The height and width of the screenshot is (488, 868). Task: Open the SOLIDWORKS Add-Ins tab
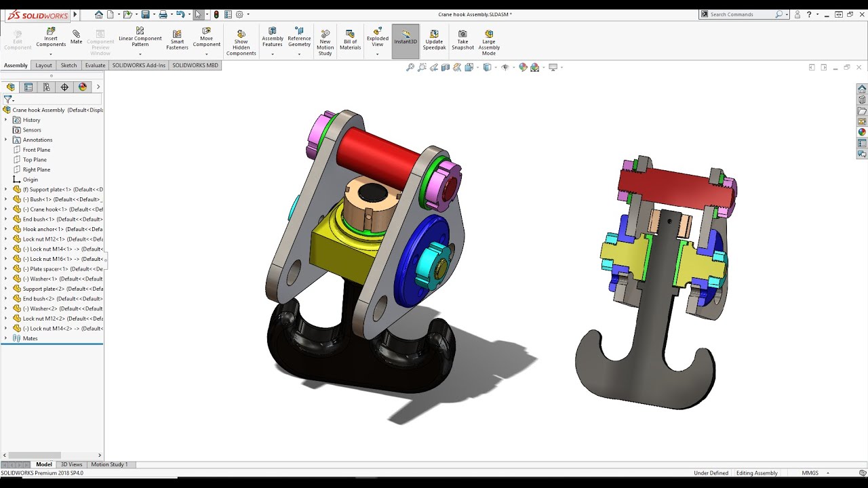pyautogui.click(x=139, y=65)
